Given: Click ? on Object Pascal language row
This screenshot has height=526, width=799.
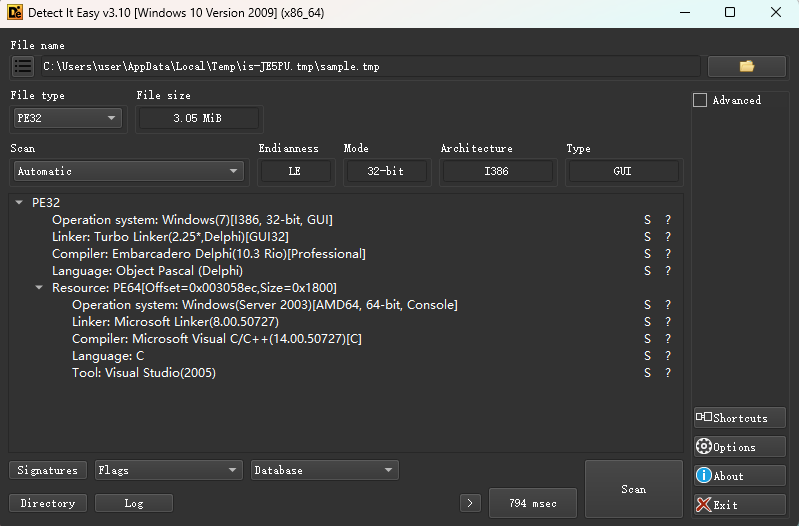Looking at the screenshot, I should (668, 271).
